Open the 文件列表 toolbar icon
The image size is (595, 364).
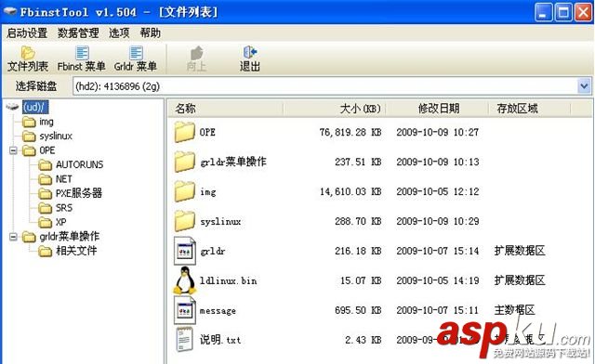[x=28, y=58]
